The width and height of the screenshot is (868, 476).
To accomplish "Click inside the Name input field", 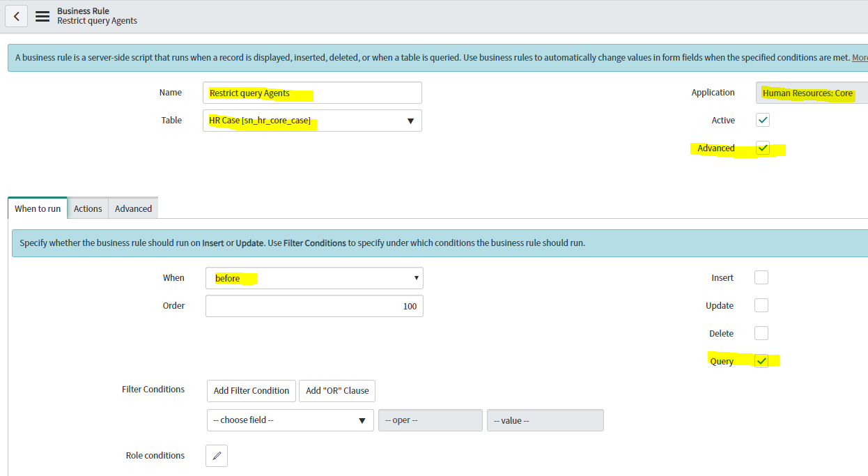I will 312,92.
